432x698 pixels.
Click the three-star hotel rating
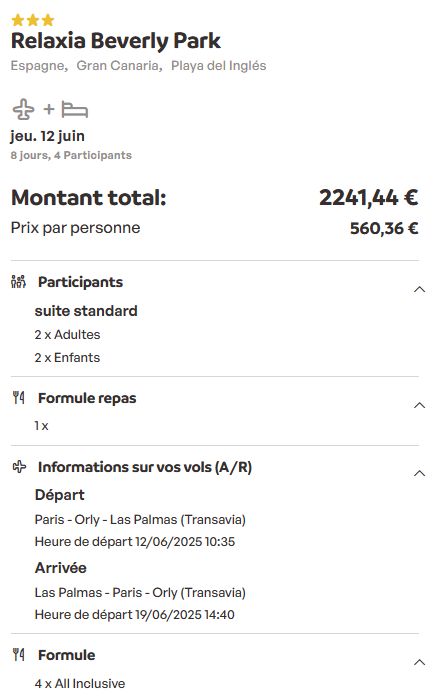33,20
